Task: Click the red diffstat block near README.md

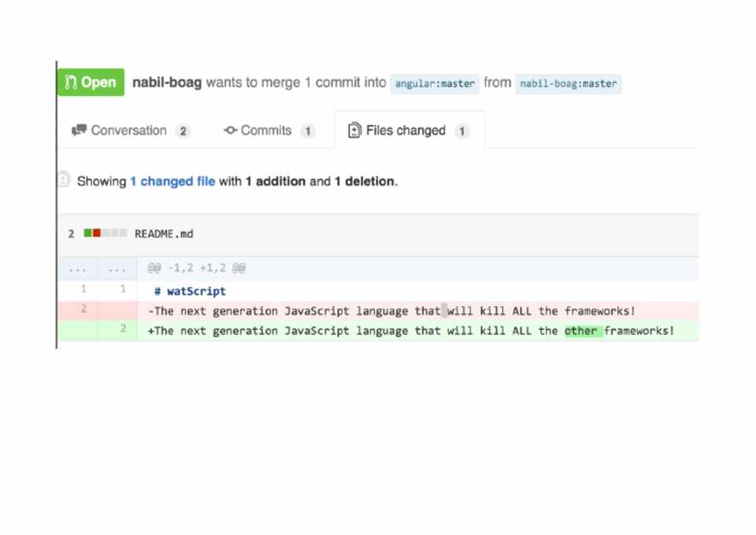Action: (97, 233)
